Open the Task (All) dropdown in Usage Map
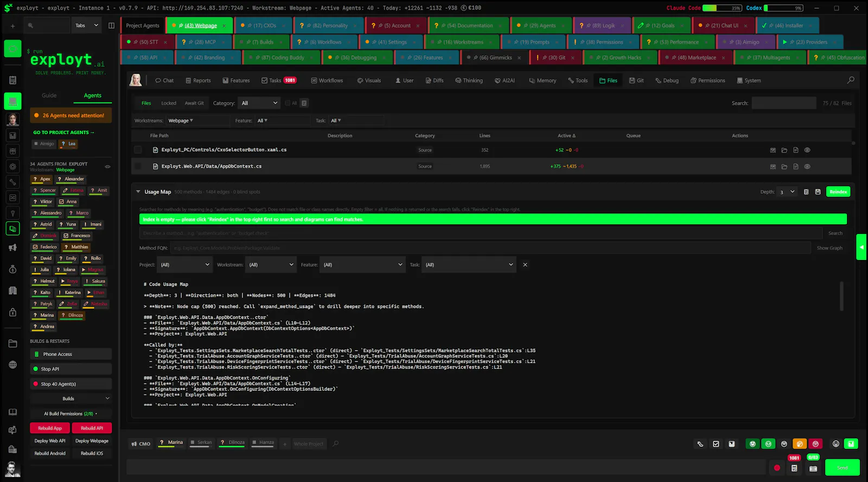This screenshot has width=868, height=482. [x=469, y=265]
